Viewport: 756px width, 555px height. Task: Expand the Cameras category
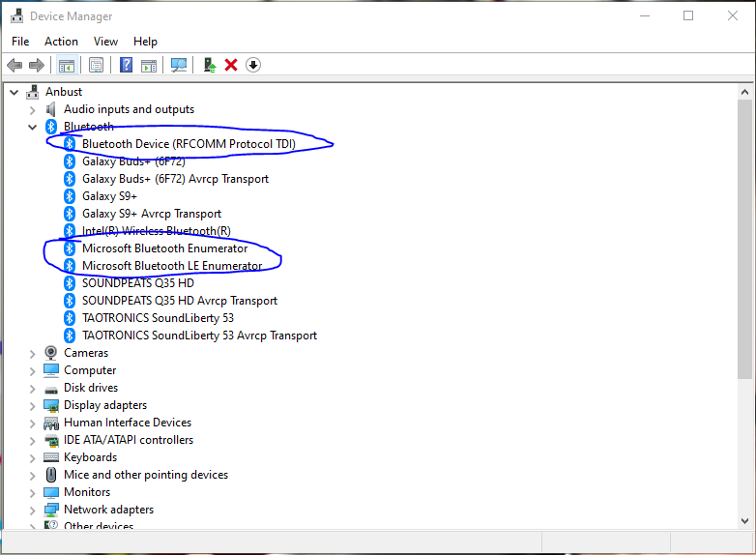click(32, 354)
